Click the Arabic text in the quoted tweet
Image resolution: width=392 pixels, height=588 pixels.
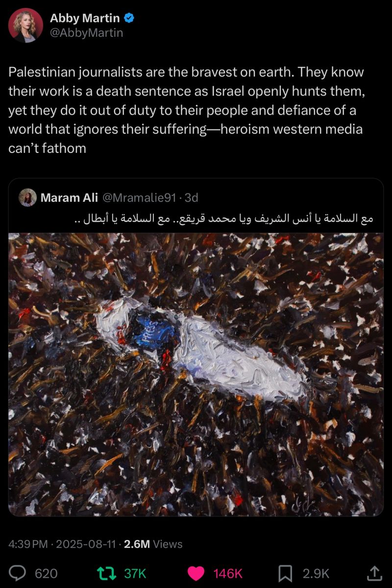[x=224, y=219]
